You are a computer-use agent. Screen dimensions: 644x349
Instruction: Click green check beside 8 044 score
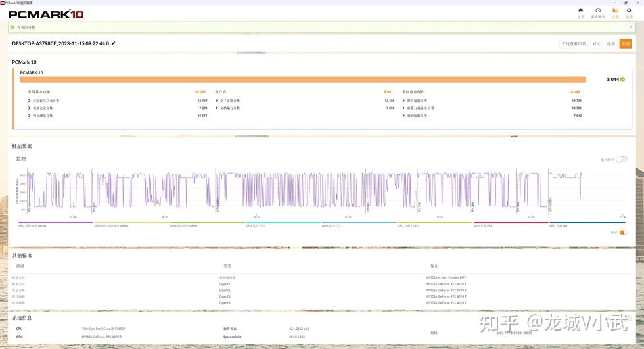point(623,80)
